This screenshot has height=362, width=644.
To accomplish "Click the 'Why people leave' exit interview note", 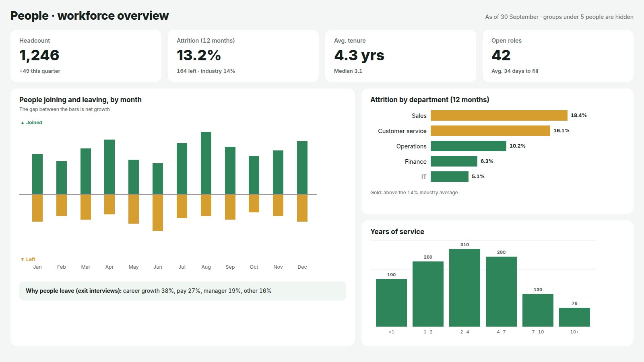I will coord(183,291).
